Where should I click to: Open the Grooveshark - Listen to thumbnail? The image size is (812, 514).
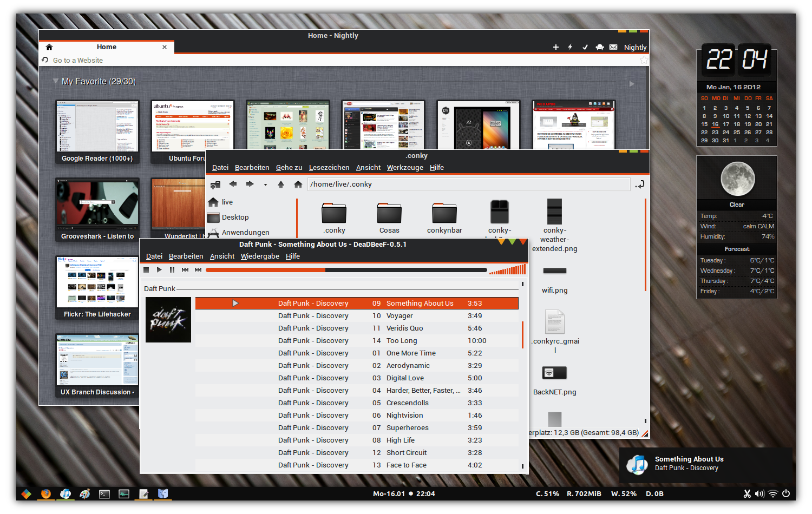click(x=97, y=209)
